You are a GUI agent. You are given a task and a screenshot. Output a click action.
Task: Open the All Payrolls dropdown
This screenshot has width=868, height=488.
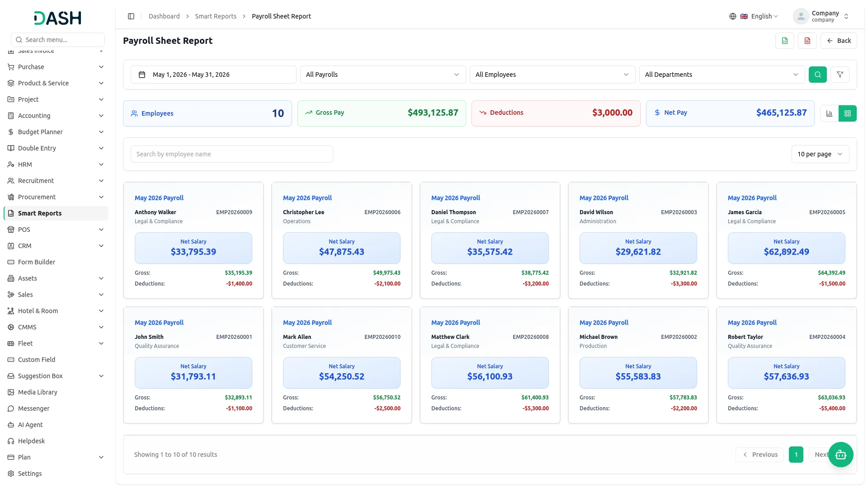coord(383,75)
